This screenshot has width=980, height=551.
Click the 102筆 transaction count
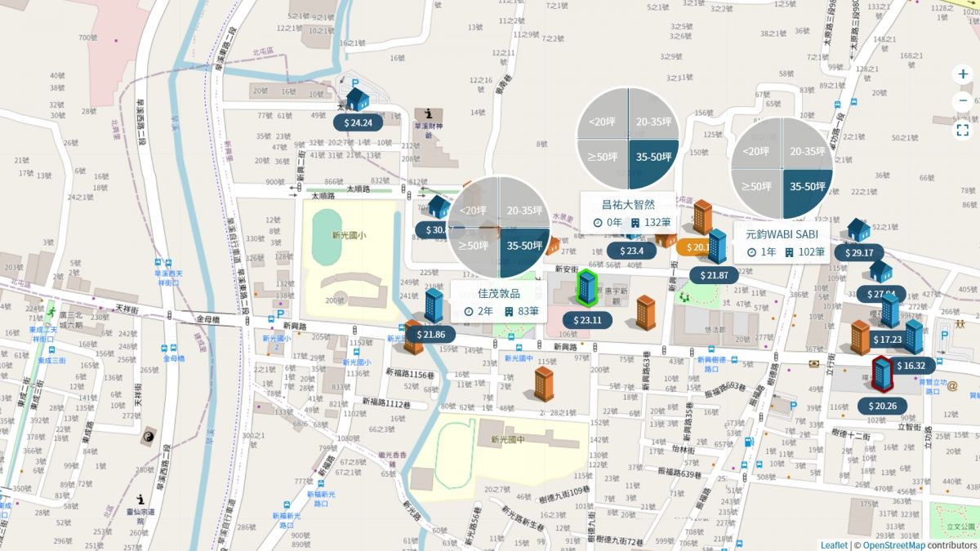coord(812,252)
